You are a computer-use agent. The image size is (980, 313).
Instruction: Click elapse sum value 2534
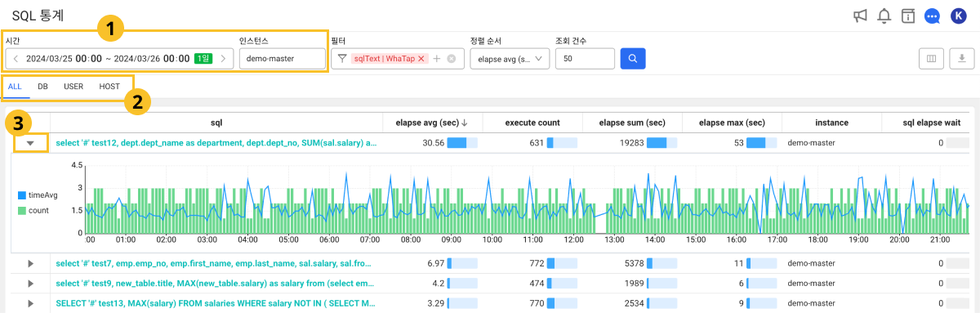pyautogui.click(x=635, y=302)
